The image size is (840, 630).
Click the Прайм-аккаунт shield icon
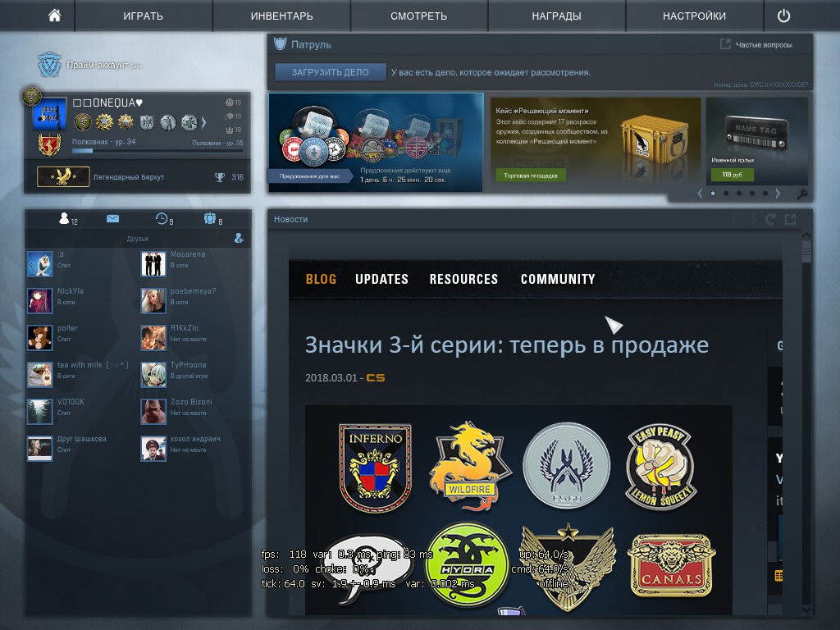pos(50,64)
